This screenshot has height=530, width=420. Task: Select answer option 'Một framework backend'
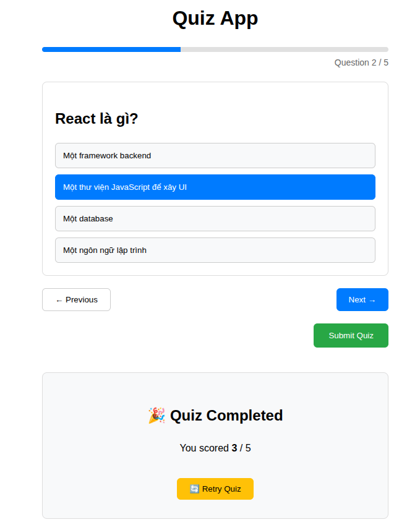click(x=215, y=155)
